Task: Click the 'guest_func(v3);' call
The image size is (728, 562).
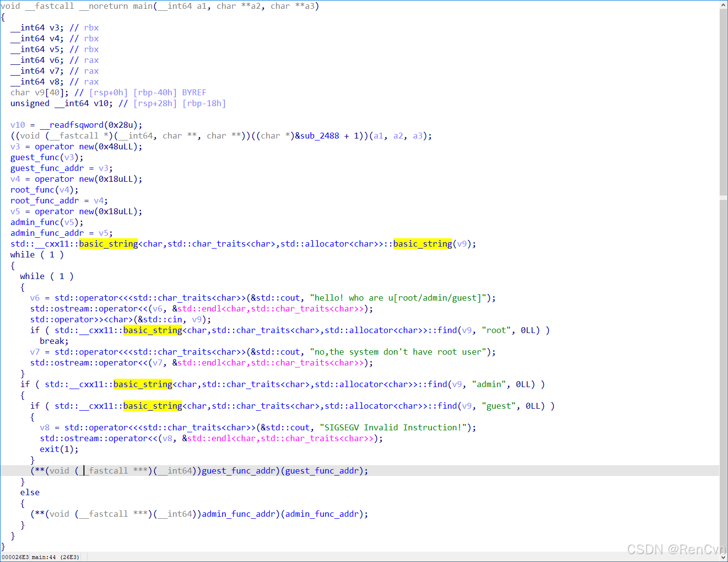Action: (x=47, y=157)
